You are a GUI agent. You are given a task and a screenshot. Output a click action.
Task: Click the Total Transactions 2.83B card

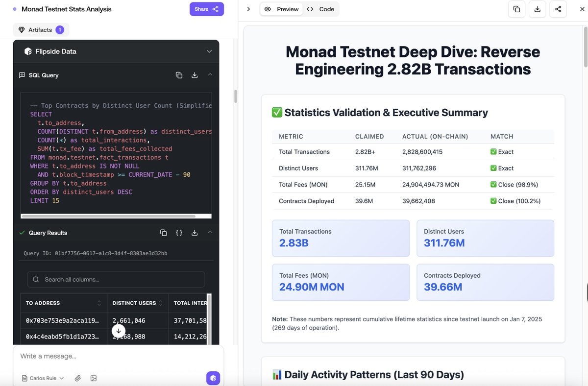(x=341, y=238)
